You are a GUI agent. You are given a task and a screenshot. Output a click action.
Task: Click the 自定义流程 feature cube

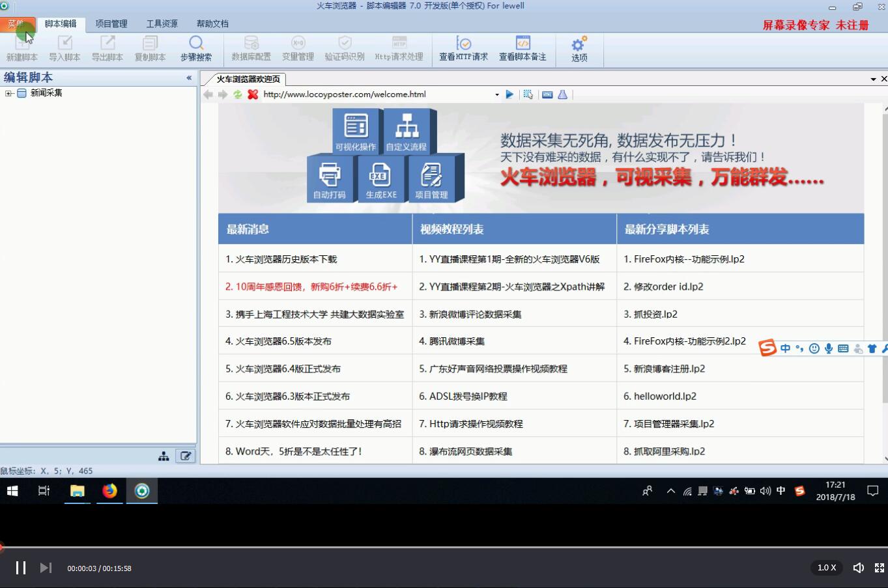tap(407, 131)
